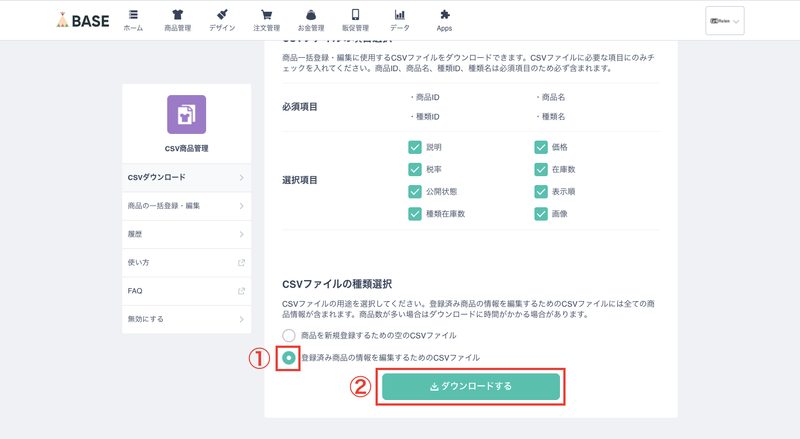Uncheck the 価格 checkbox
Screen dimensions: 800x439
[541, 147]
